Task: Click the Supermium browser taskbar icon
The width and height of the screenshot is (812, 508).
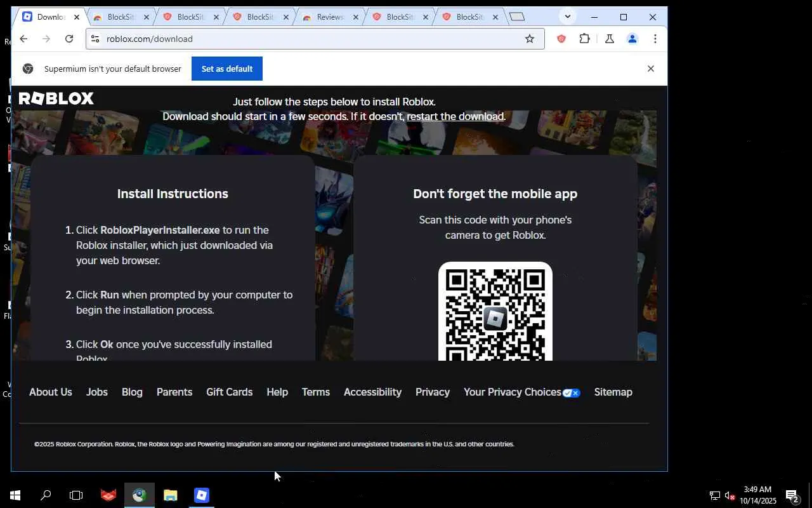Action: (140, 495)
